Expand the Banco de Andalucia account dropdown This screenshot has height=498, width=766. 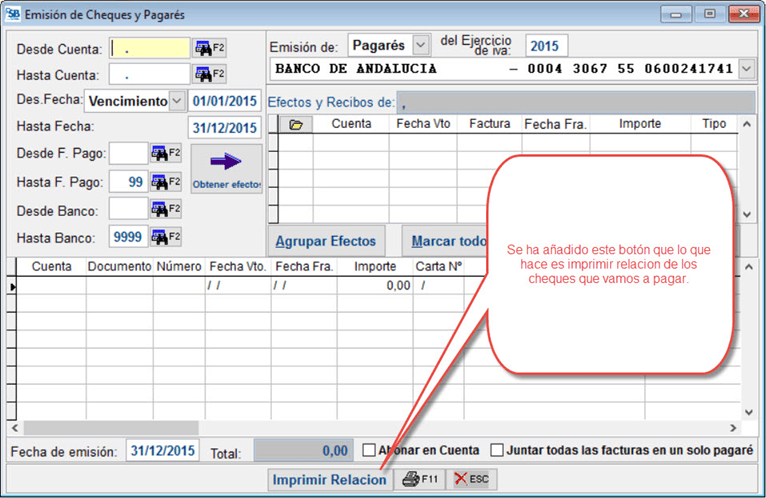(x=746, y=68)
